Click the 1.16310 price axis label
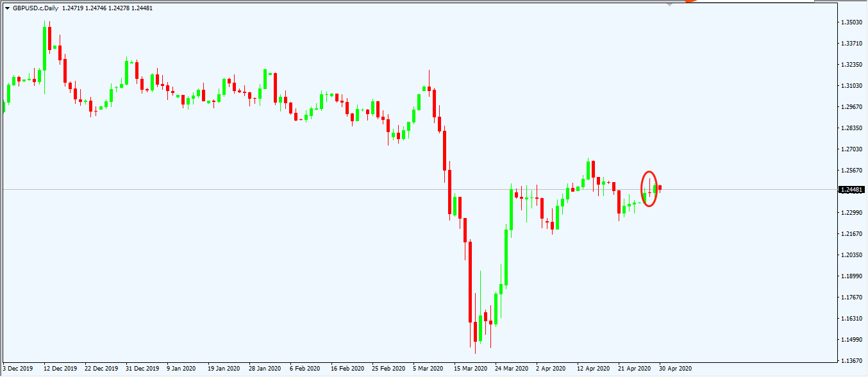 click(x=852, y=319)
